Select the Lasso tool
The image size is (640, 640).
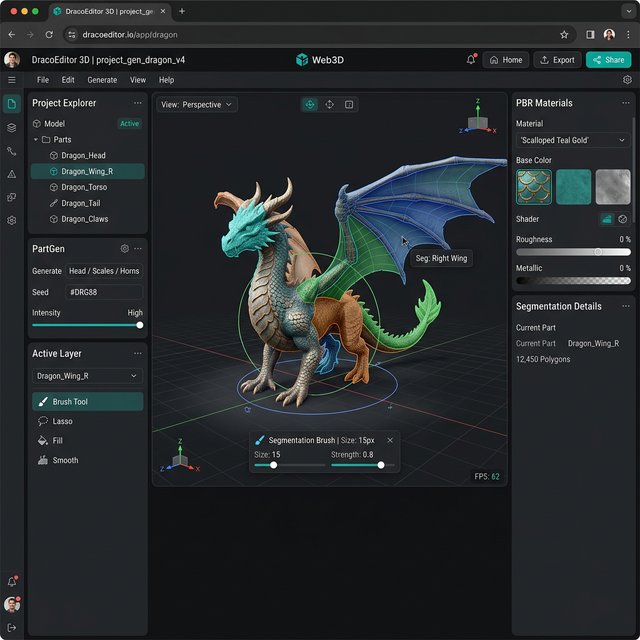tap(88, 421)
